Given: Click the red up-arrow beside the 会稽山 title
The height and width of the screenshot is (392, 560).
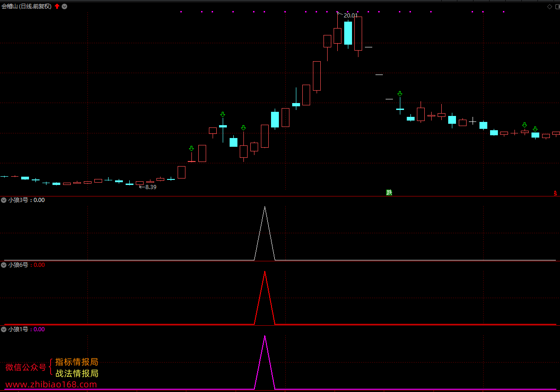Looking at the screenshot, I should point(57,6).
